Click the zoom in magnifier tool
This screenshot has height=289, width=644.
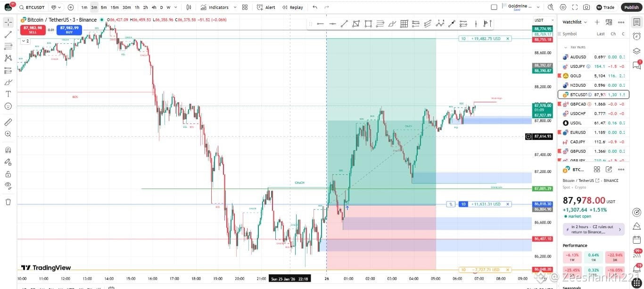(8, 134)
